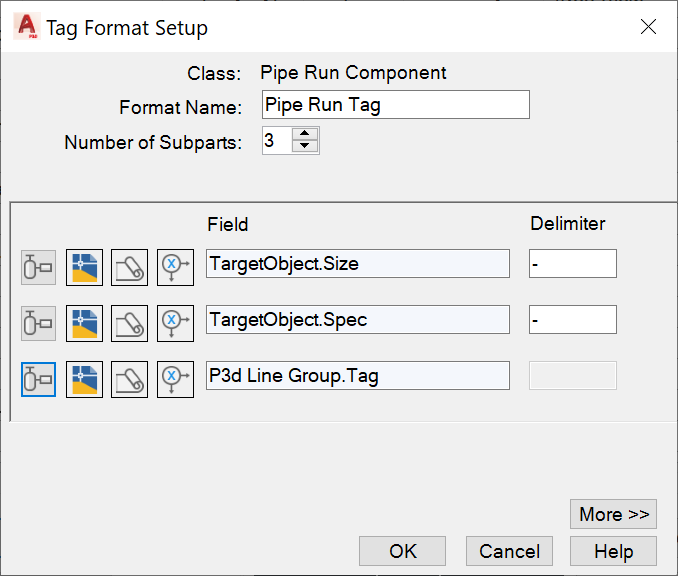Click Select Drawing Properties icon in P3d Line Group.Tag row
Image resolution: width=678 pixels, height=576 pixels.
84,379
